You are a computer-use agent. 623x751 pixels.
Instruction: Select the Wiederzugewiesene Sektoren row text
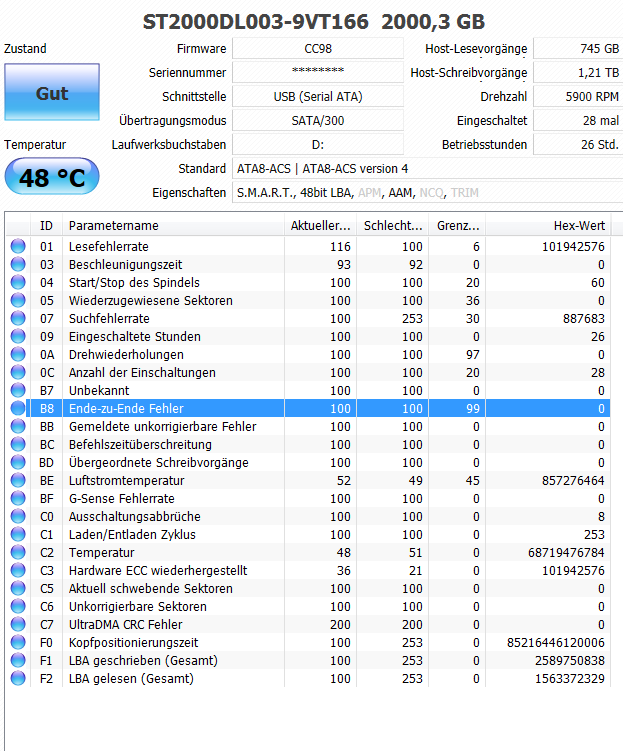151,300
